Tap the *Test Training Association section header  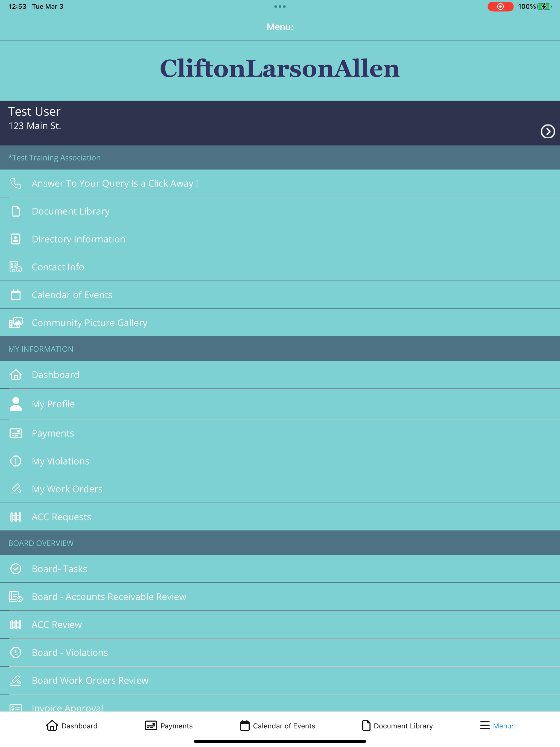tap(280, 158)
